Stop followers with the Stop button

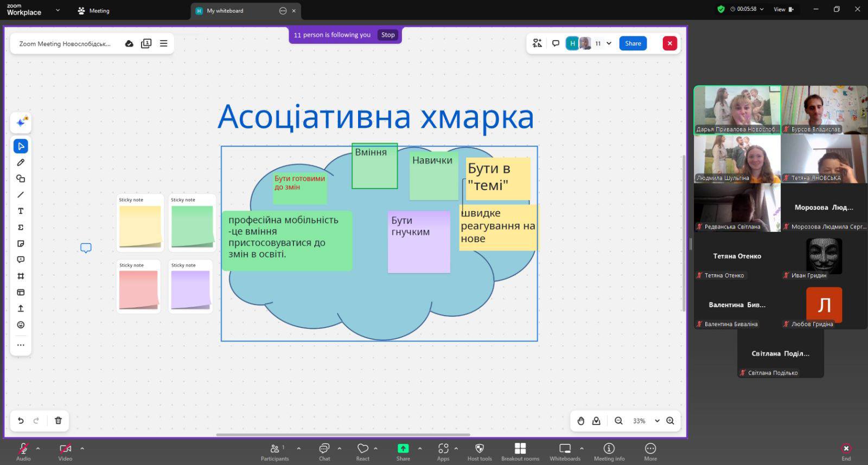(388, 35)
